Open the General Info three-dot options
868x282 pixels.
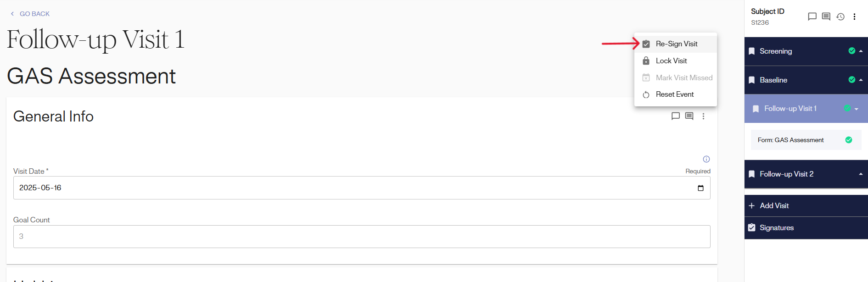tap(703, 116)
